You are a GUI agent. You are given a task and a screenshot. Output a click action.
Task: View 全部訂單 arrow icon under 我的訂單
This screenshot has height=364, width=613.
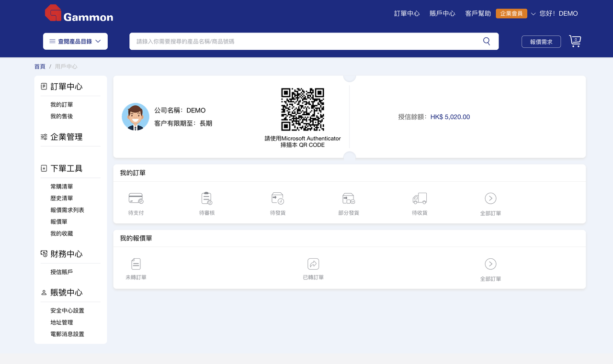click(x=490, y=199)
